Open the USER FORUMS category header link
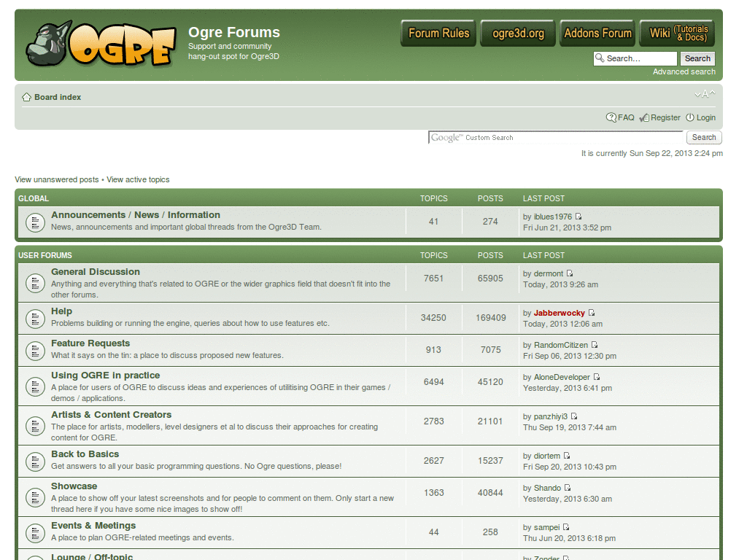Screen dimensions: 747x560 coord(45,255)
